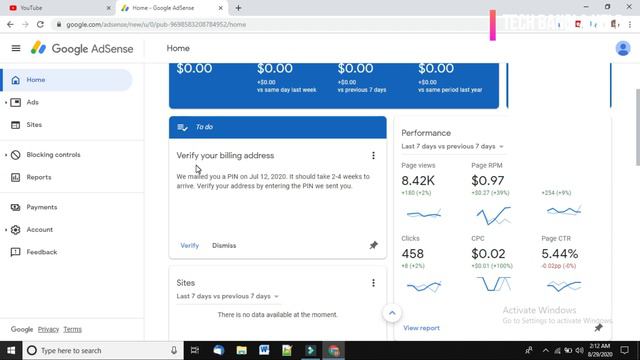The height and width of the screenshot is (360, 640).
Task: Open a new browser tab
Action: click(238, 8)
